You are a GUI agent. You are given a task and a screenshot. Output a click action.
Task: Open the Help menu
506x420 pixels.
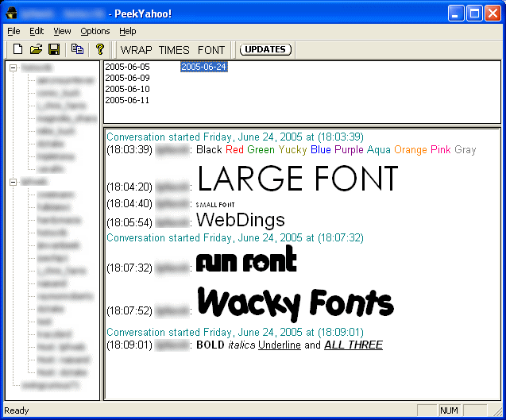(127, 31)
